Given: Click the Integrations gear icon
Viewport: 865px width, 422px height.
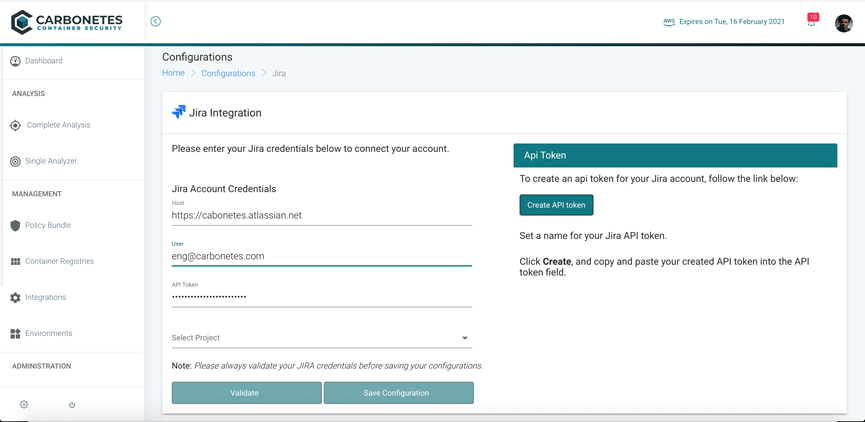Looking at the screenshot, I should (15, 297).
